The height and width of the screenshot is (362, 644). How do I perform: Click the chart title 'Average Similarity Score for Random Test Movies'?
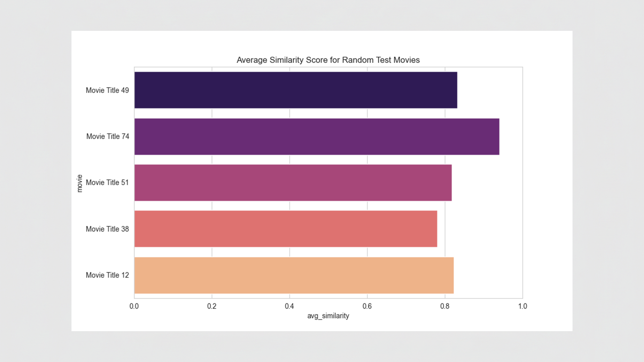point(328,60)
